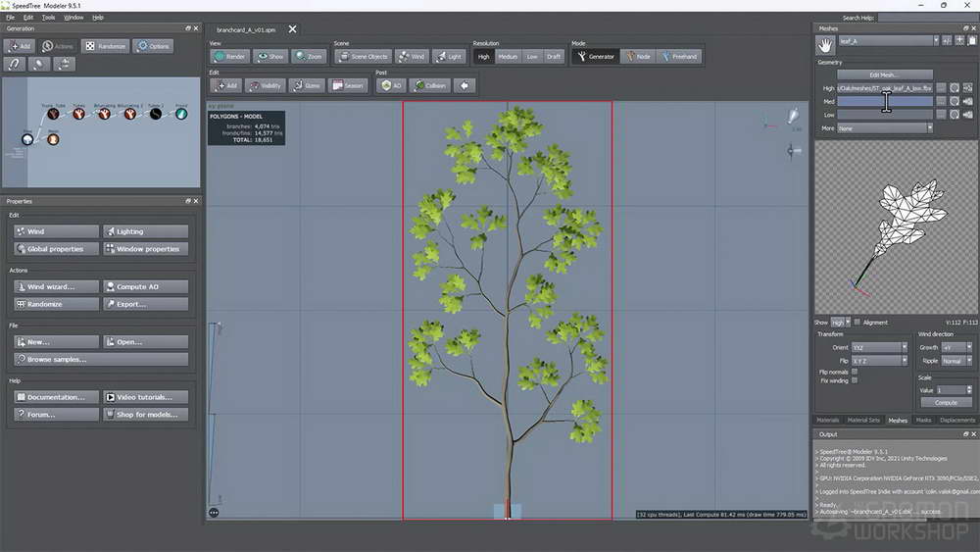Image resolution: width=980 pixels, height=552 pixels.
Task: Set resolution to Draft
Action: click(x=554, y=56)
